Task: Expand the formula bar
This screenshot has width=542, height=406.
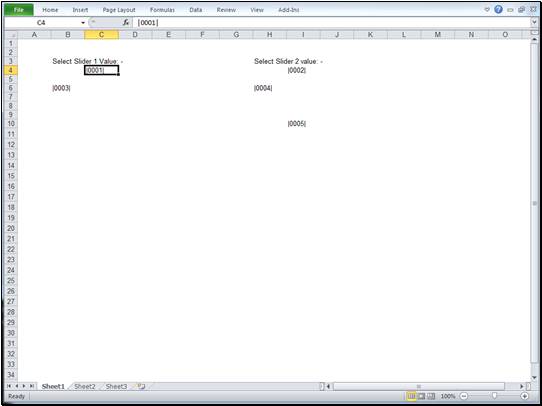Action: point(534,22)
